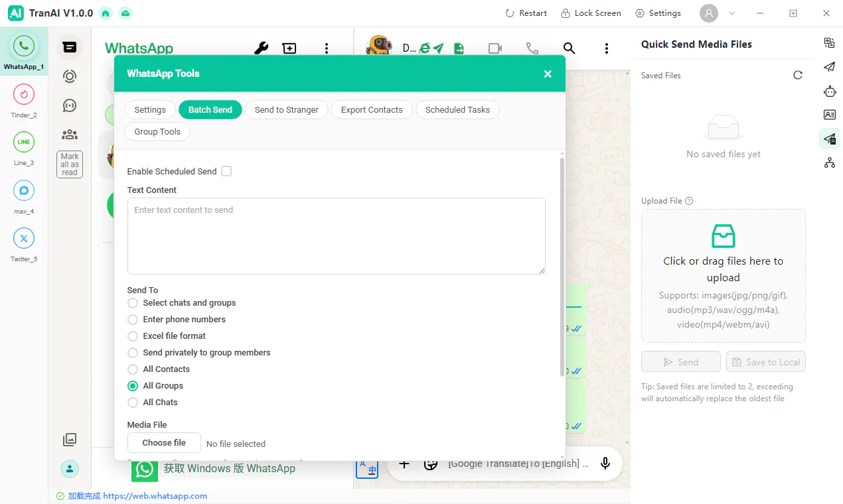Open the paper plane quick reply icon in the right sidebar
Viewport: 843px width, 504px height.
(x=829, y=66)
